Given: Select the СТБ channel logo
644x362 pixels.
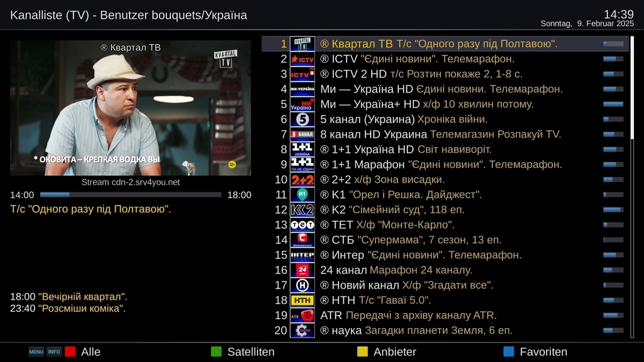Looking at the screenshot, I should (x=303, y=240).
